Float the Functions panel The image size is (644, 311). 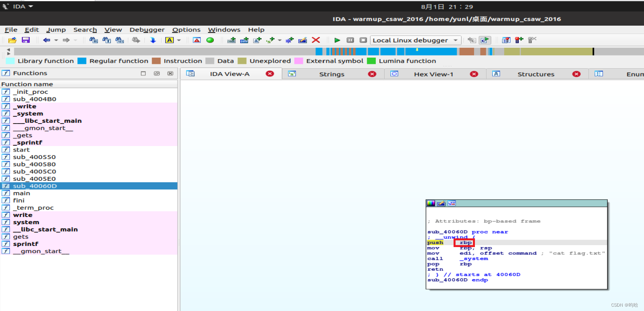click(157, 73)
